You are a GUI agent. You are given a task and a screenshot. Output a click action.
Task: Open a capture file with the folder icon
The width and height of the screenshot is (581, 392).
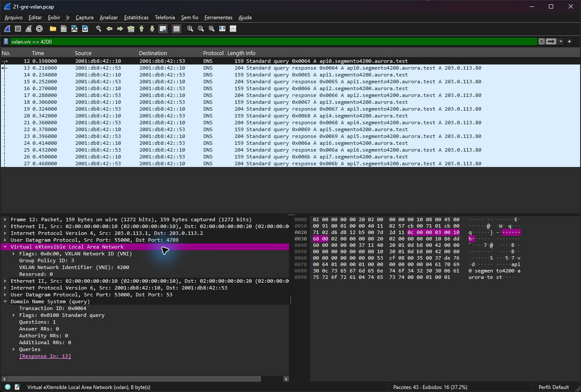point(53,29)
